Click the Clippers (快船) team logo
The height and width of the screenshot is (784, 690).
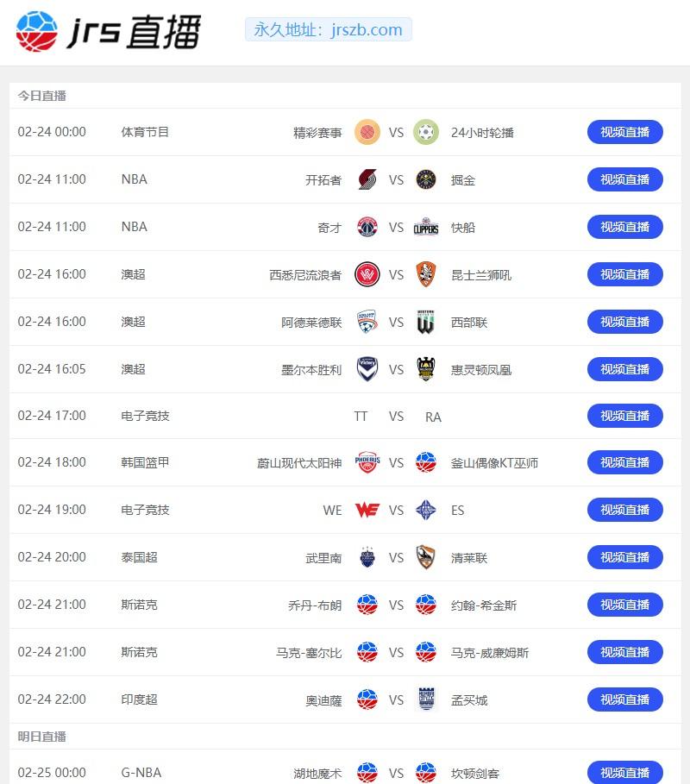point(425,228)
